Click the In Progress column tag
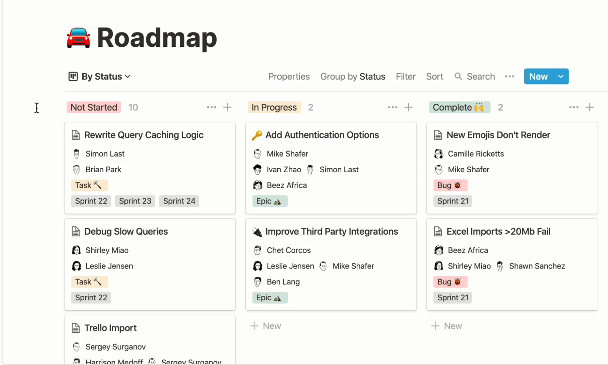608x365 pixels. (x=274, y=107)
